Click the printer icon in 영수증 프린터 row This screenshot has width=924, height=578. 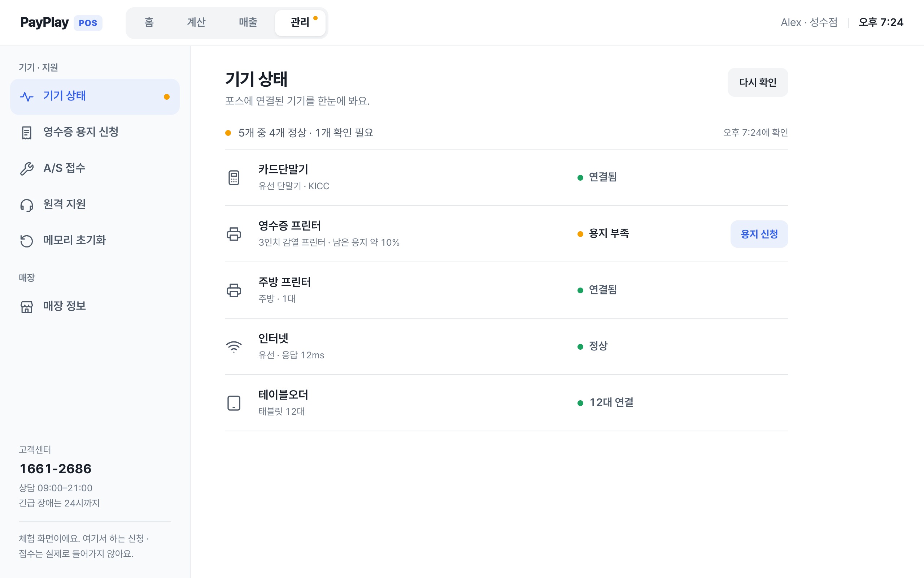[x=234, y=234]
